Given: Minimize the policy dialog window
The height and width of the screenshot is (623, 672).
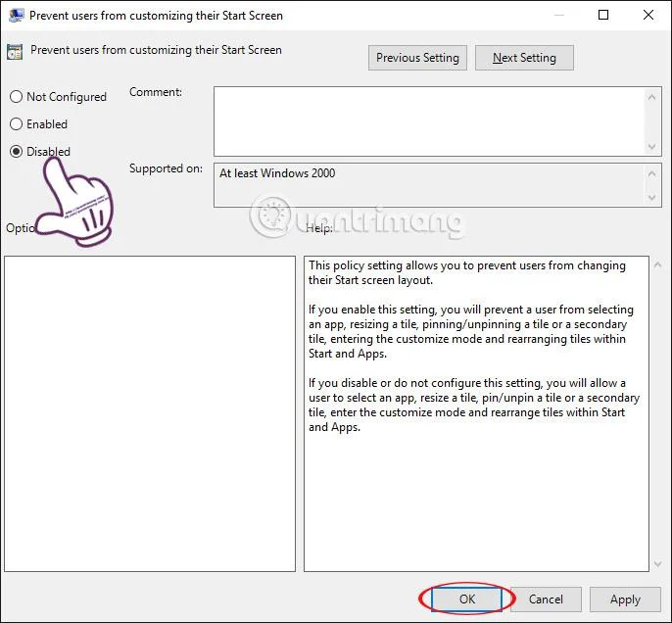Looking at the screenshot, I should point(558,15).
